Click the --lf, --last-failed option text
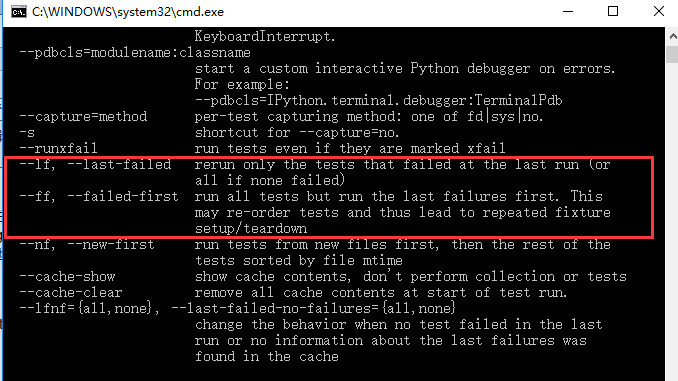This screenshot has width=678, height=381. pyautogui.click(x=96, y=165)
